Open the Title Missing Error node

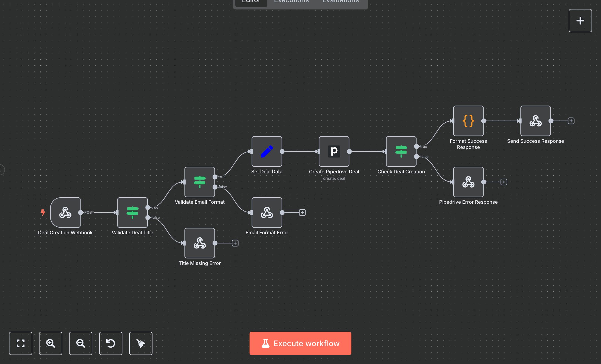tap(199, 243)
